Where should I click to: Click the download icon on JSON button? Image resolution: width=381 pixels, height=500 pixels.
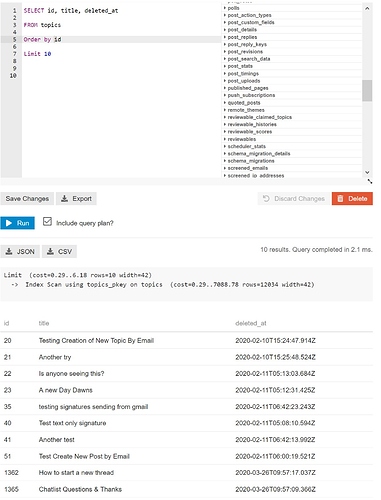9,252
